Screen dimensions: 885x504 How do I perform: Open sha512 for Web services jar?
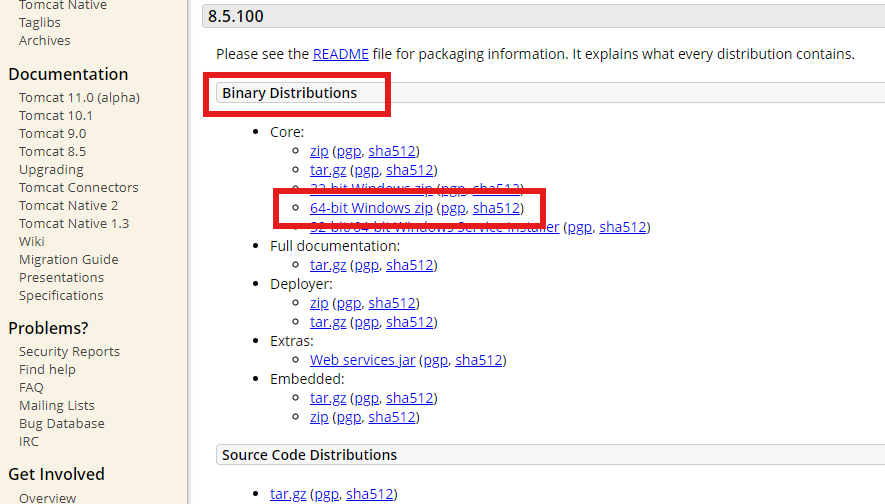coord(479,360)
